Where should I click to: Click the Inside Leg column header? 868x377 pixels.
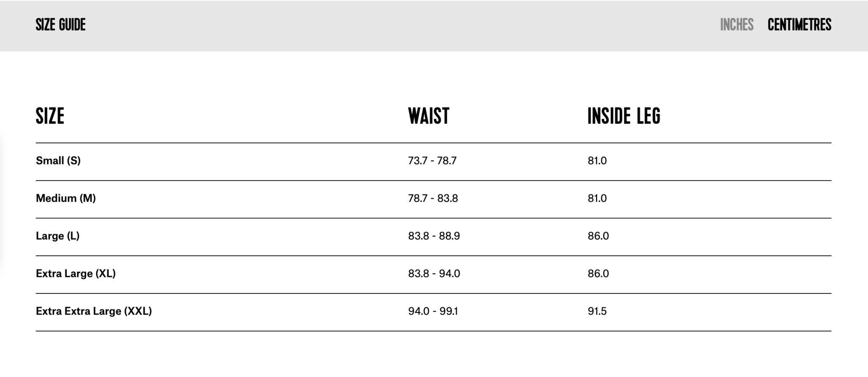tap(624, 116)
